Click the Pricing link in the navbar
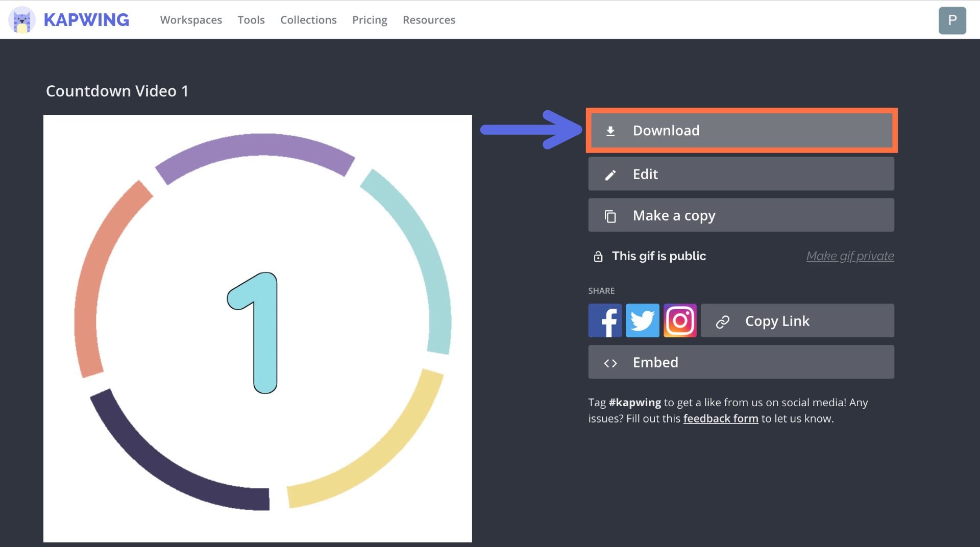Viewport: 980px width, 547px height. click(370, 20)
